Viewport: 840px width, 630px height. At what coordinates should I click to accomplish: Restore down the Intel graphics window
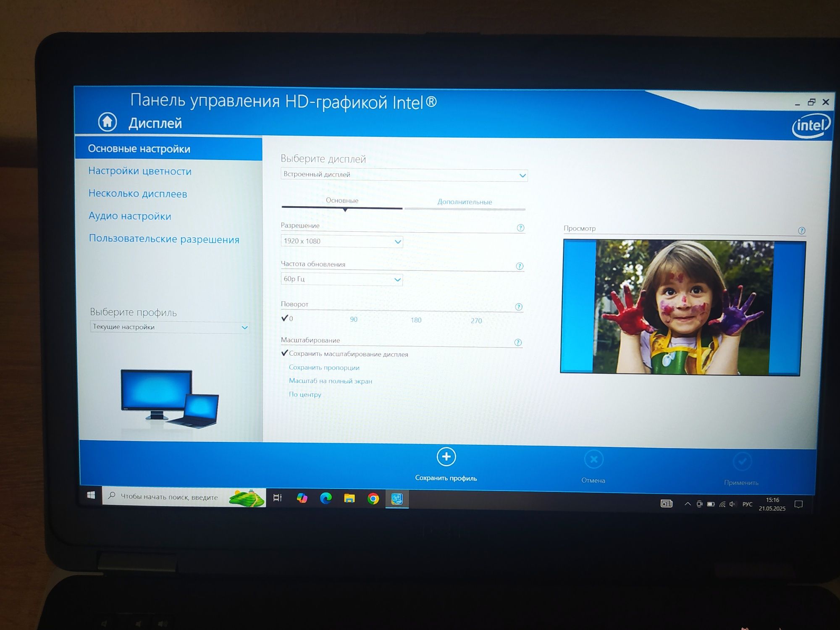point(811,102)
